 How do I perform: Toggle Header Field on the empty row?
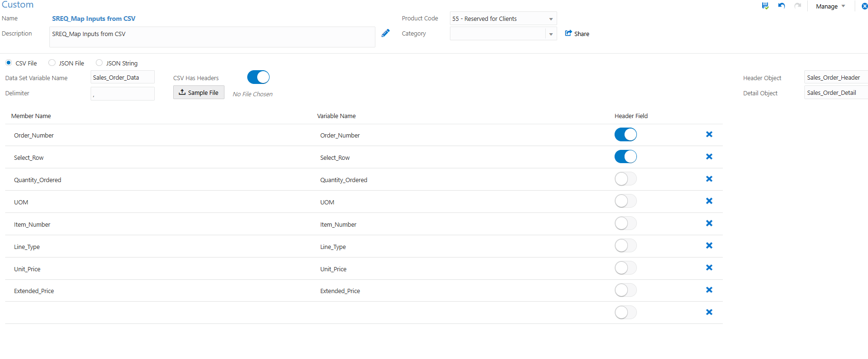pyautogui.click(x=625, y=313)
